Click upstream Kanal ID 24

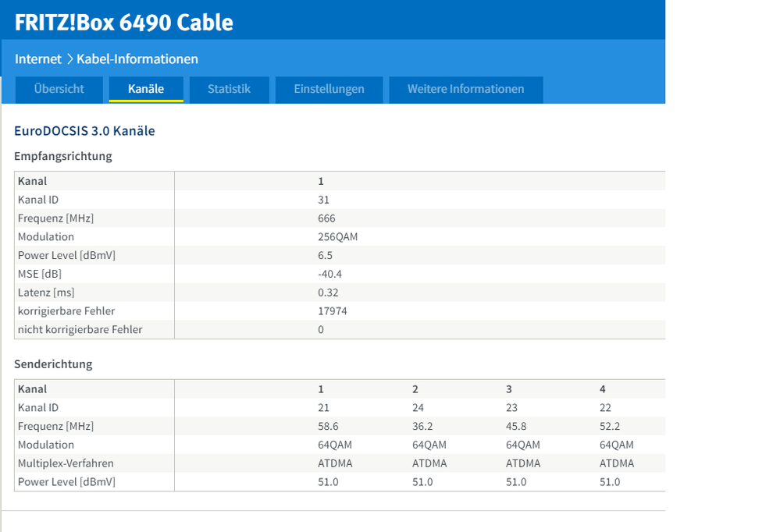(418, 408)
